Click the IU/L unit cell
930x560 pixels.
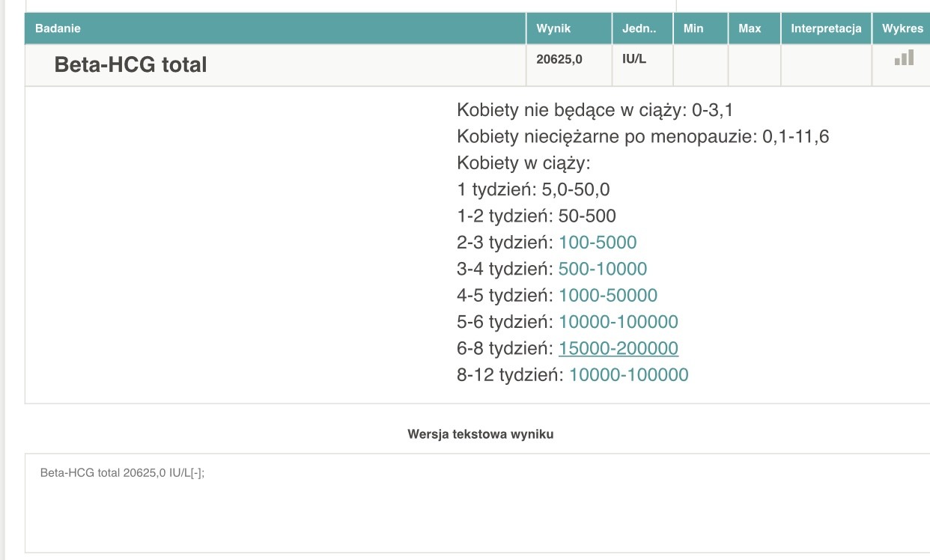point(634,58)
